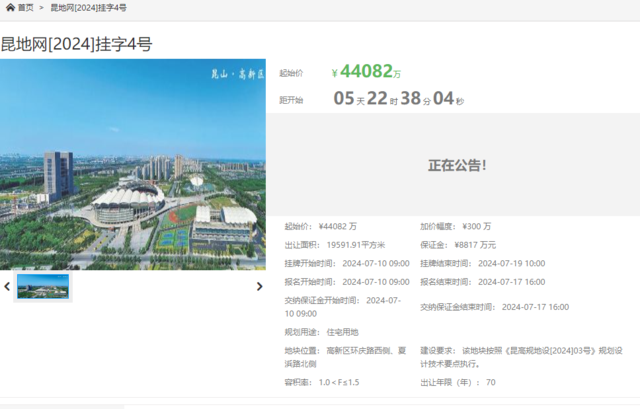
Task: Click the 建设要求 description text
Action: pos(527,357)
